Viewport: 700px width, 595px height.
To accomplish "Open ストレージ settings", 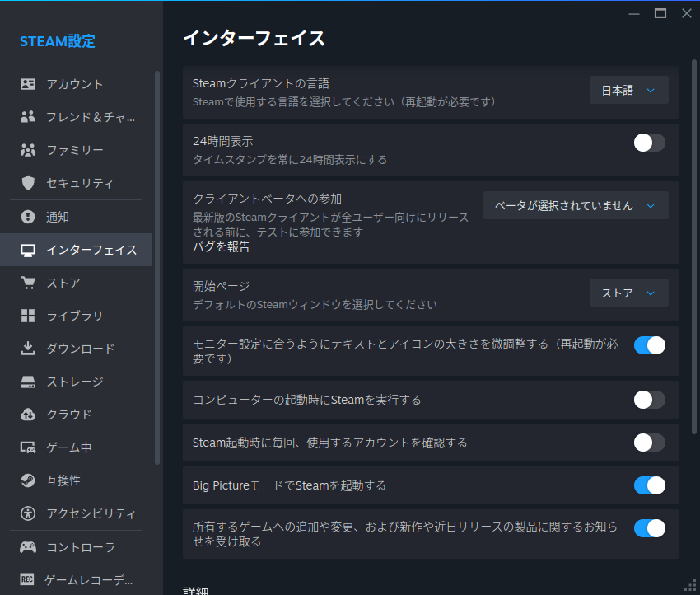I will (76, 382).
